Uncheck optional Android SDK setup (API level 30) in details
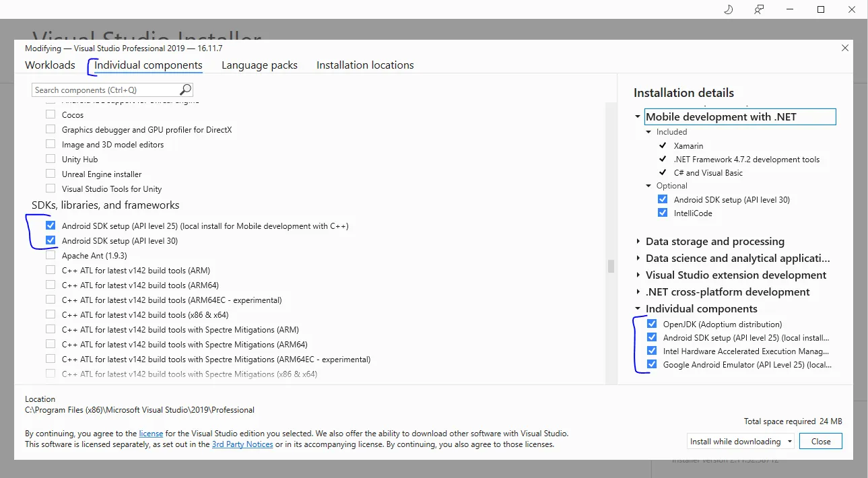868x478 pixels. (663, 200)
